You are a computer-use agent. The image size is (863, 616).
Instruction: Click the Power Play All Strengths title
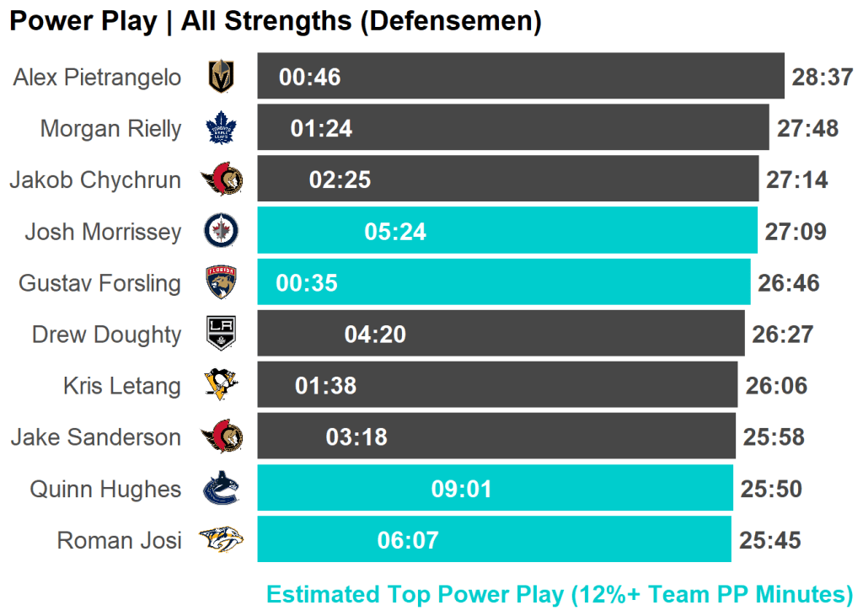click(275, 21)
